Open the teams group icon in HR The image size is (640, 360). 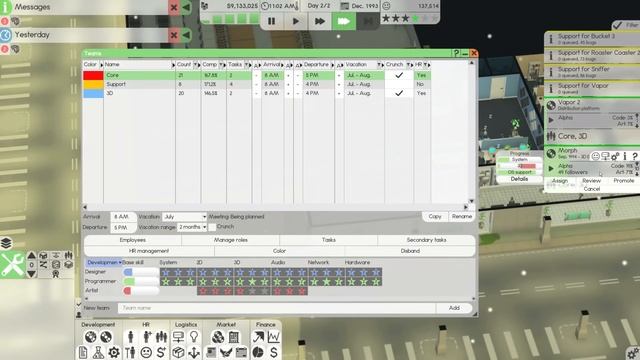tap(162, 337)
